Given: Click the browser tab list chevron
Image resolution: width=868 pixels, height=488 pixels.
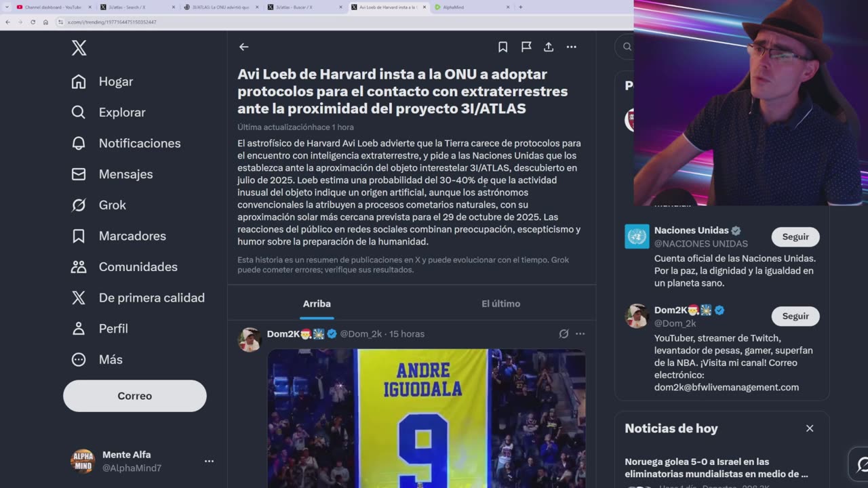Looking at the screenshot, I should (6, 7).
